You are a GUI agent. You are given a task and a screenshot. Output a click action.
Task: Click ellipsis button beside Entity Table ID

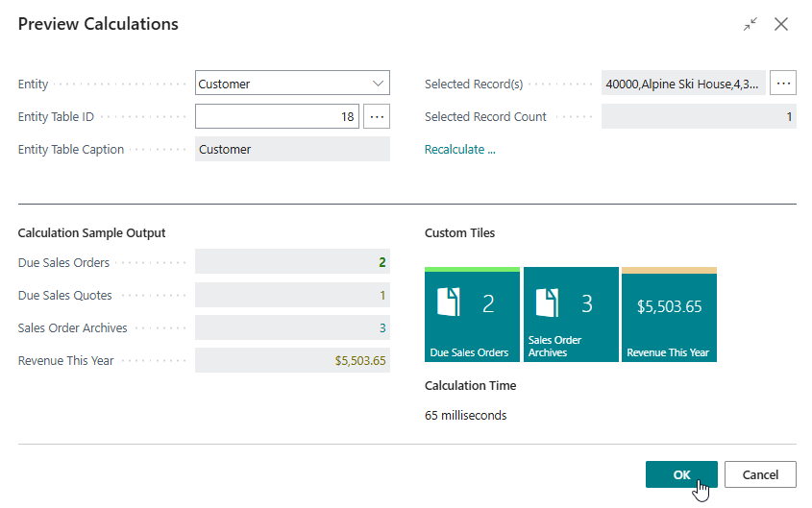[x=377, y=116]
